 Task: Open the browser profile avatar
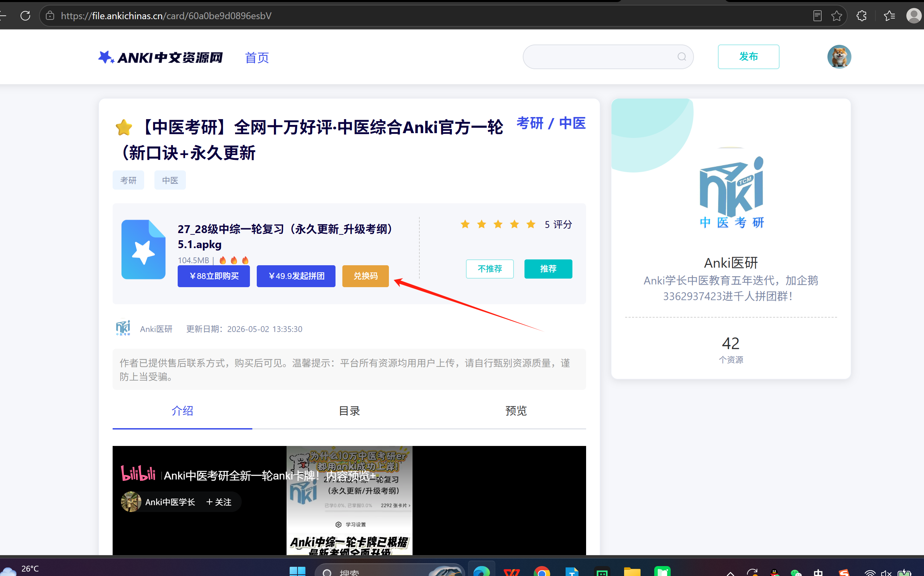coord(914,16)
